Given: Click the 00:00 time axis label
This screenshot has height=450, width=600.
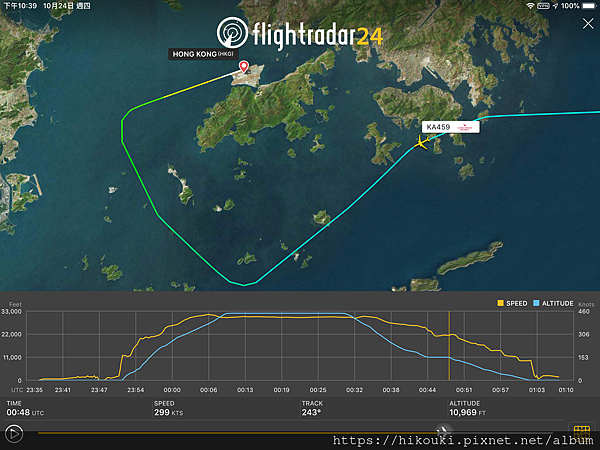Looking at the screenshot, I should (x=172, y=390).
